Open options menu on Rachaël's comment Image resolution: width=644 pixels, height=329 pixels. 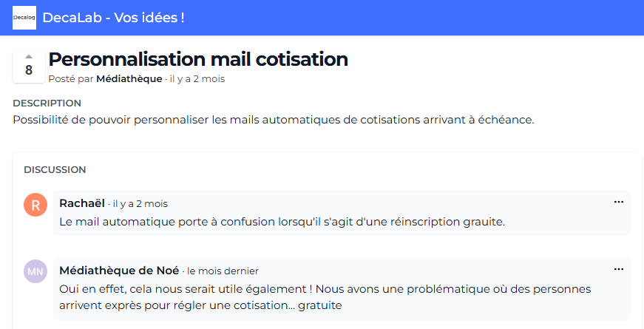pos(619,202)
